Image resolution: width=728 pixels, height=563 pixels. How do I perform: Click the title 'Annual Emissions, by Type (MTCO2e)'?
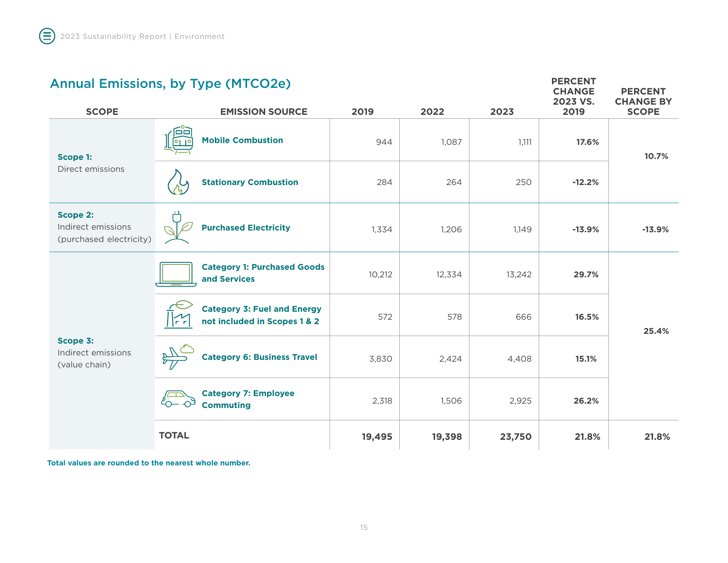(x=170, y=83)
